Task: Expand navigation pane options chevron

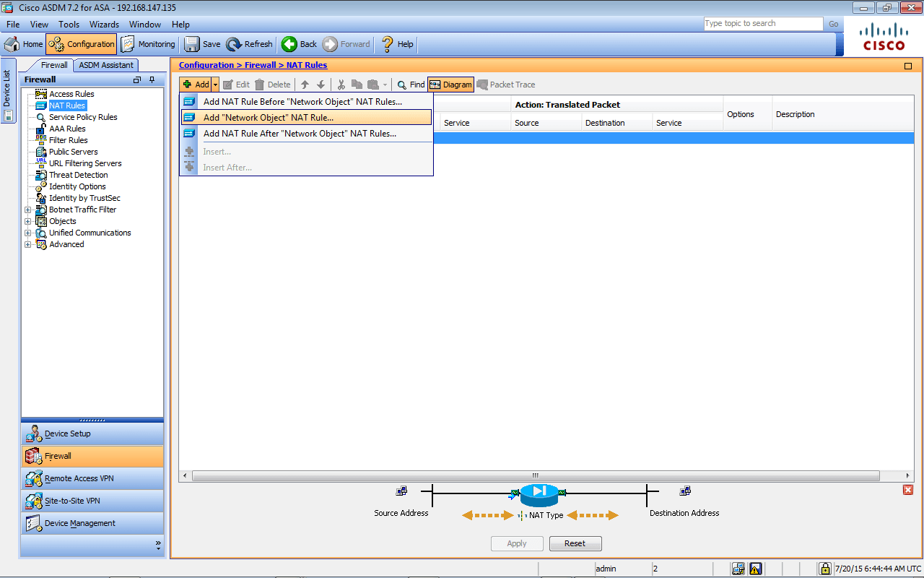Action: click(x=158, y=545)
